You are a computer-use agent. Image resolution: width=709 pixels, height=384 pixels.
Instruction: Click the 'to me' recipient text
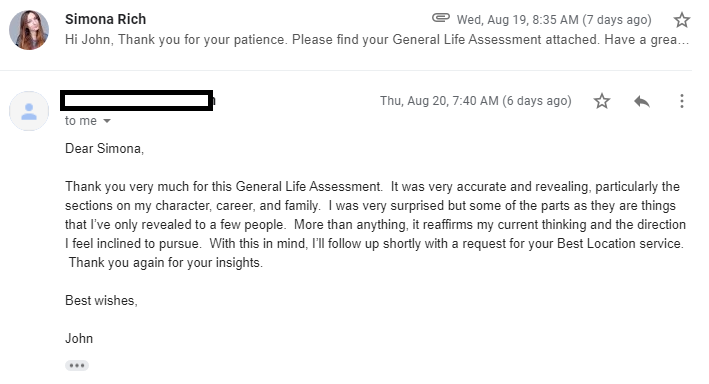pos(80,121)
